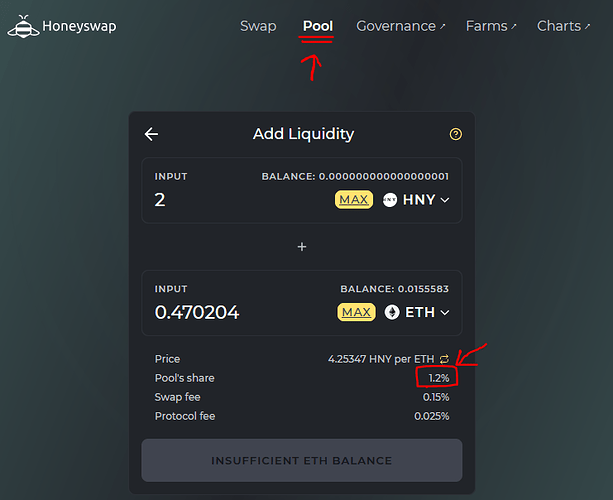Click the HNY token logo icon

[391, 200]
